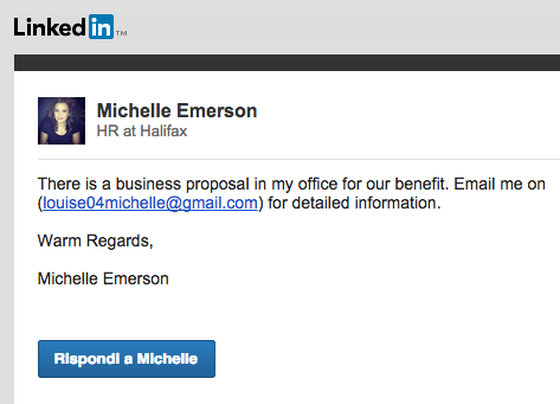Click the word 'Michelle' on the reply button
Screen dimensions: 560x404
click(167, 359)
